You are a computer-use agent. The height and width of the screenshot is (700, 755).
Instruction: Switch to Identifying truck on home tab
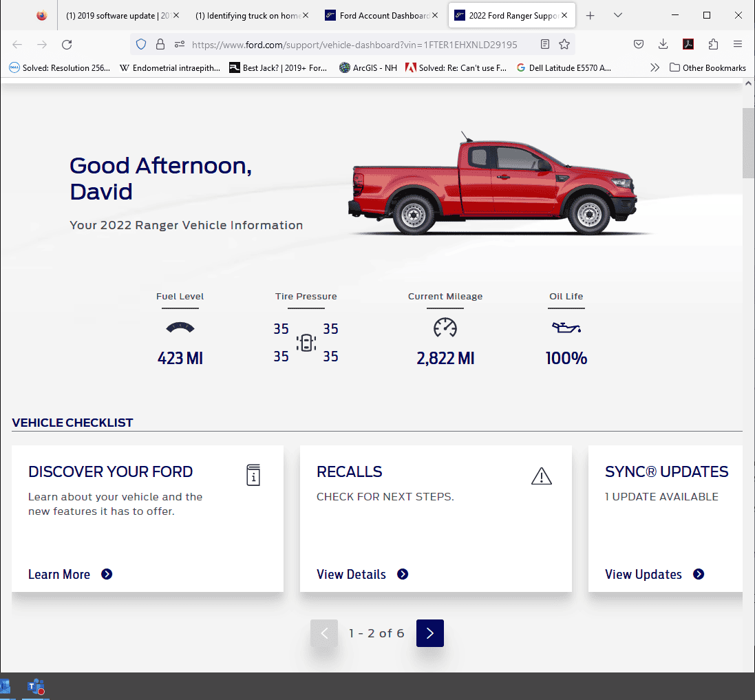tap(248, 16)
